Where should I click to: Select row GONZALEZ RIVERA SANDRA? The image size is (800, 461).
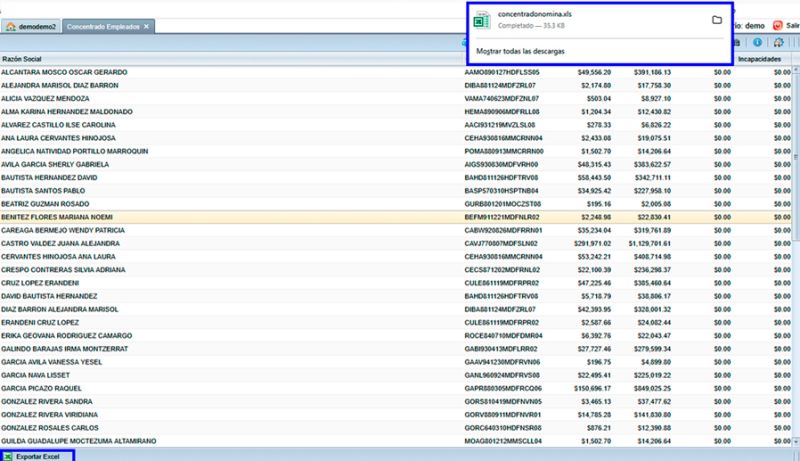(396, 402)
